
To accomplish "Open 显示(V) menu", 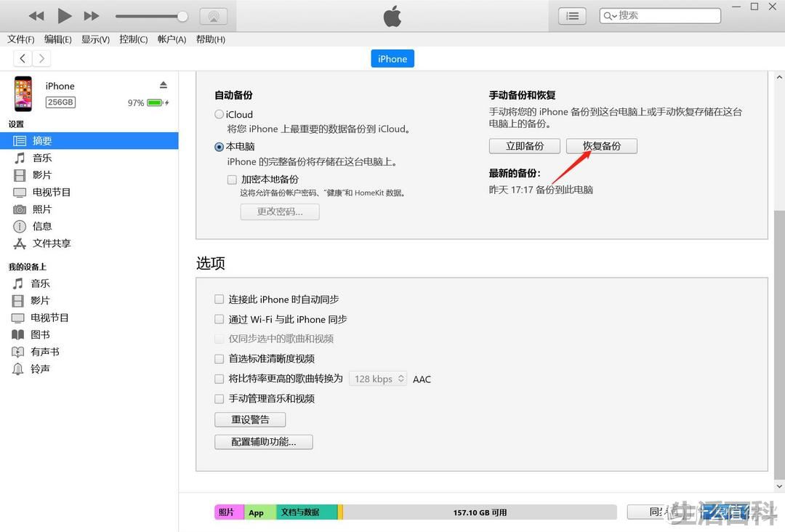I will point(95,39).
